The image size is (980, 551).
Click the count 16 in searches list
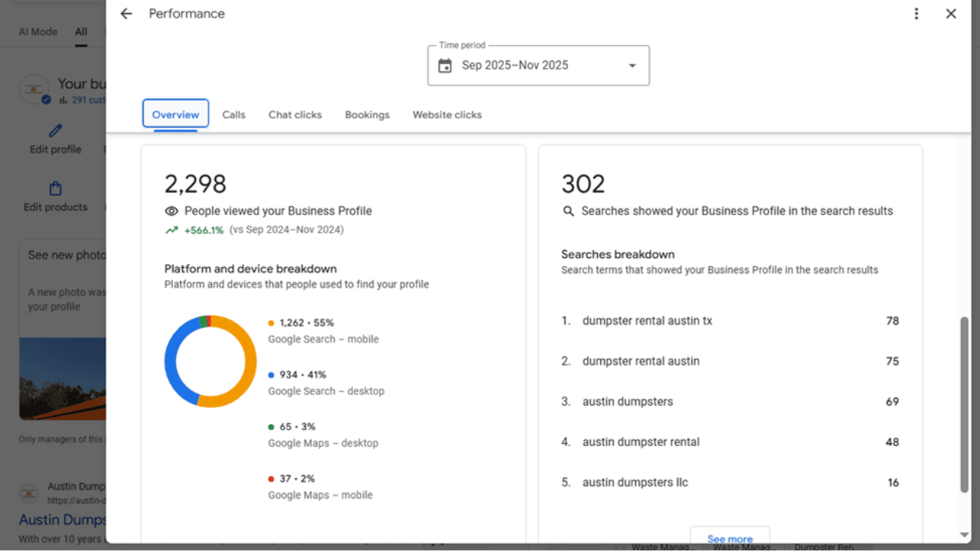click(893, 482)
